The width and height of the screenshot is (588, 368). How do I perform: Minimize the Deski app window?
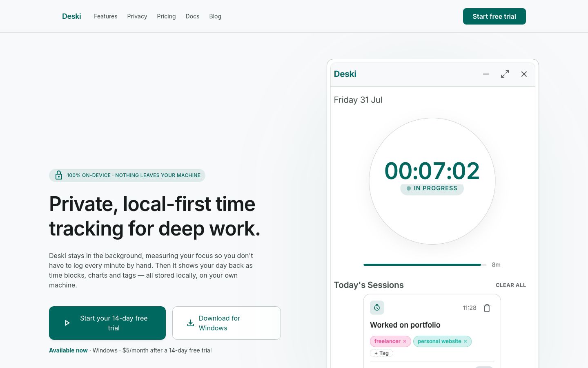(x=486, y=74)
